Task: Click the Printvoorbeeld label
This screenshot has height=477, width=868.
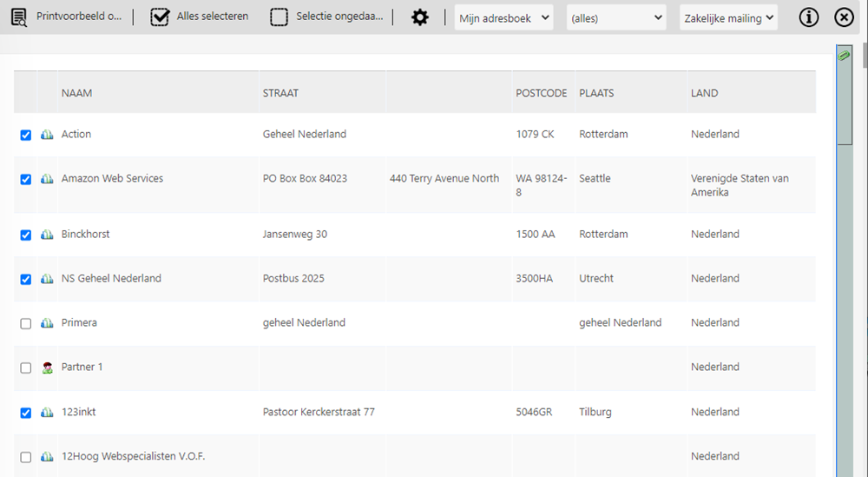Action: coord(79,16)
